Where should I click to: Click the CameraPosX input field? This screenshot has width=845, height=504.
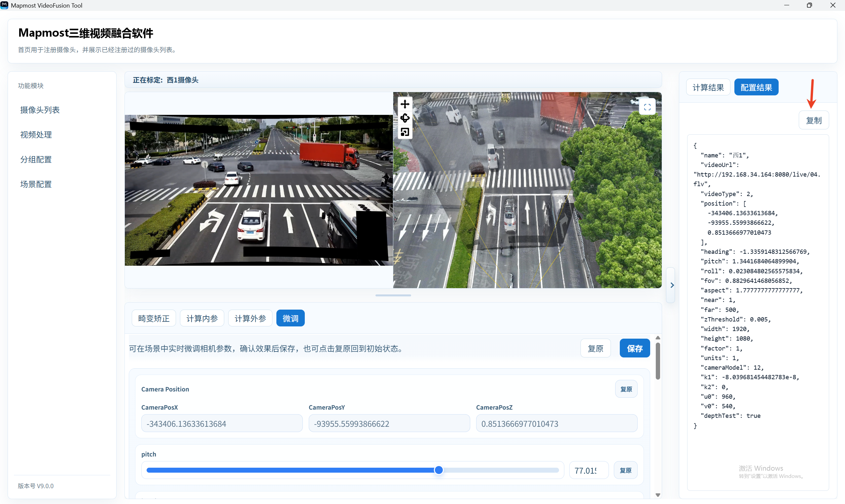tap(222, 423)
